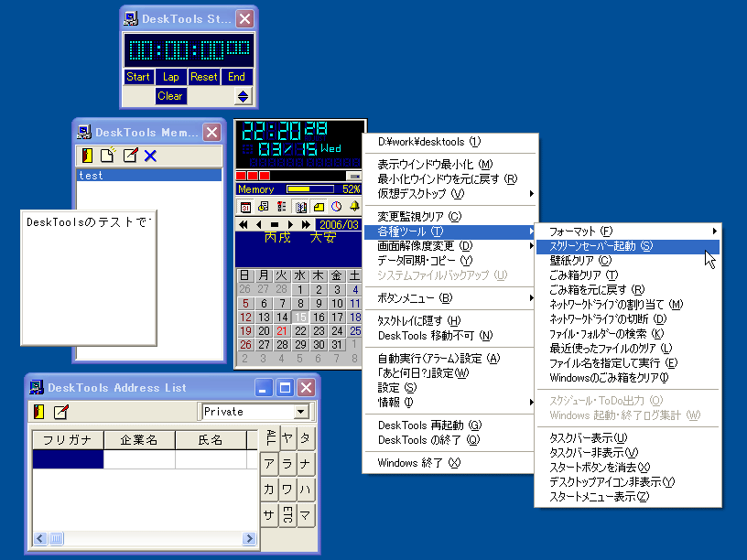
Task: Open the schedule icon with clock and document
Action: click(x=263, y=207)
